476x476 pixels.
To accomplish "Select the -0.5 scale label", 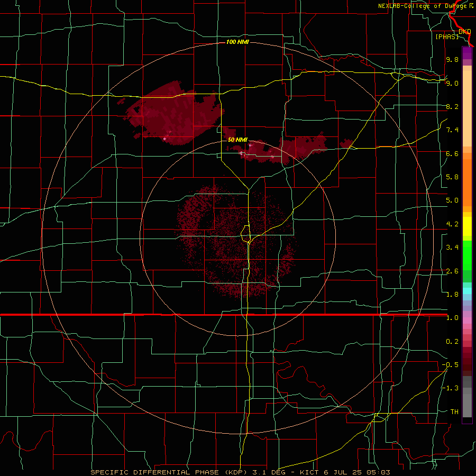I will (450, 365).
